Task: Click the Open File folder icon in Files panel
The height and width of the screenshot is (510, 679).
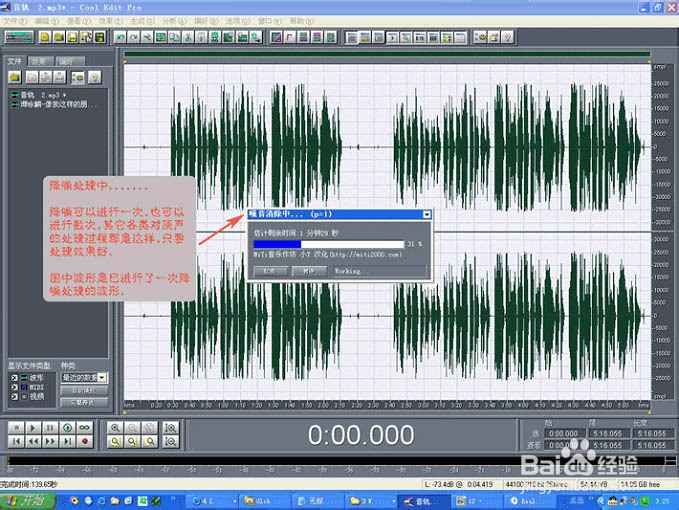Action: pyautogui.click(x=15, y=77)
